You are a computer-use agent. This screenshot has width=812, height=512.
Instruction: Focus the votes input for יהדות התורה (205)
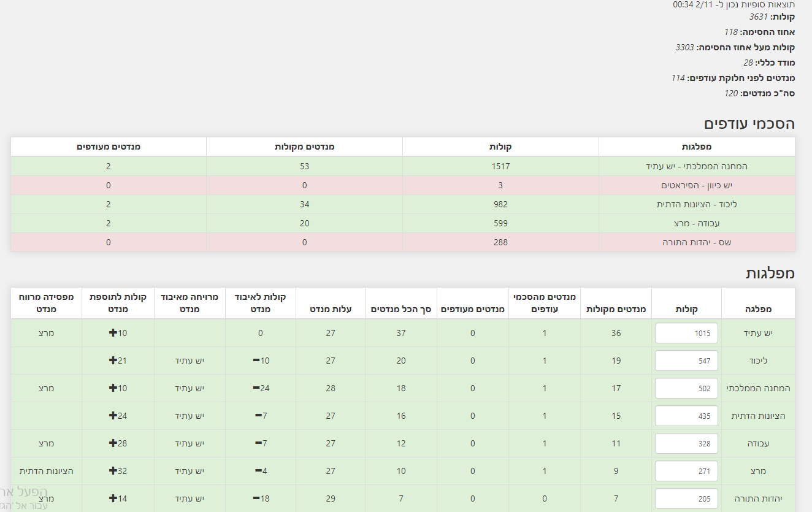click(x=686, y=499)
